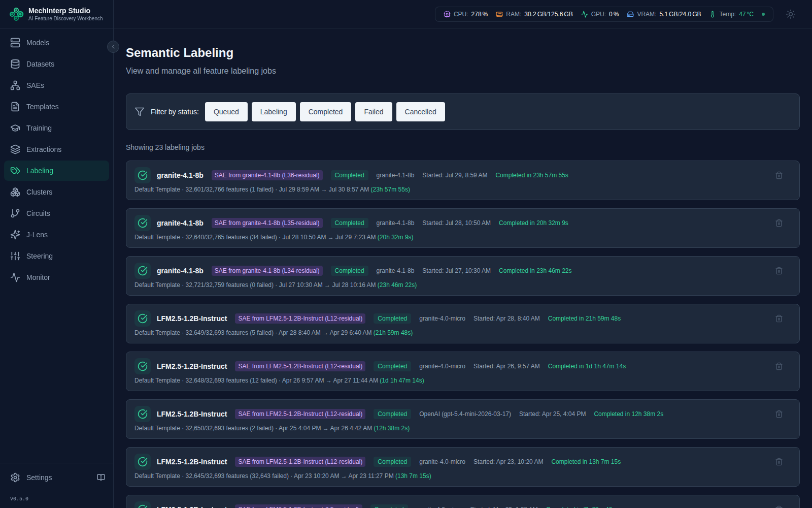Open the J-Lens sparkle icon
812x508 pixels.
pos(15,235)
